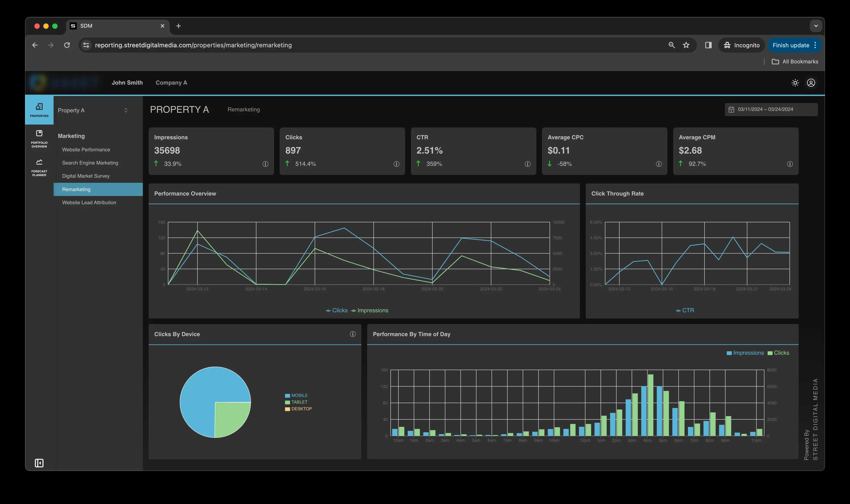This screenshot has width=850, height=504.
Task: Click Company A in header
Action: coord(171,83)
